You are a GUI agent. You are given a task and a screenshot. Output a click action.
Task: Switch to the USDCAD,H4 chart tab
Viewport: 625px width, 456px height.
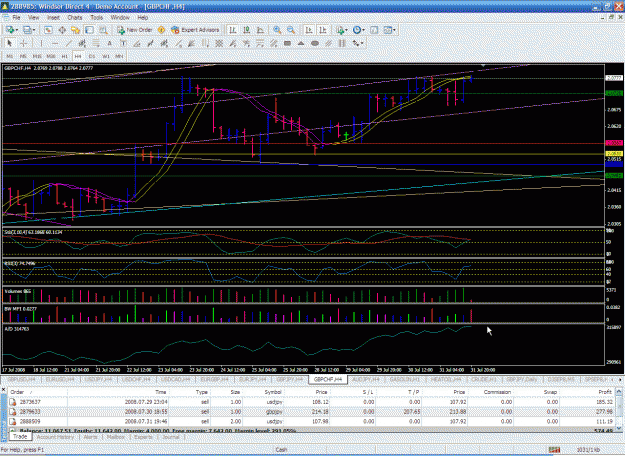coord(175,379)
